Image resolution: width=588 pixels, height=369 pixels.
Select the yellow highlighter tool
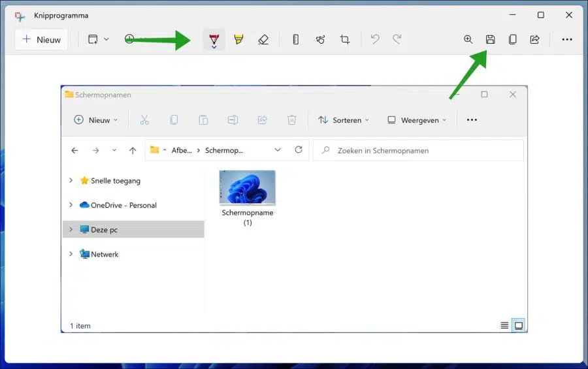point(238,39)
